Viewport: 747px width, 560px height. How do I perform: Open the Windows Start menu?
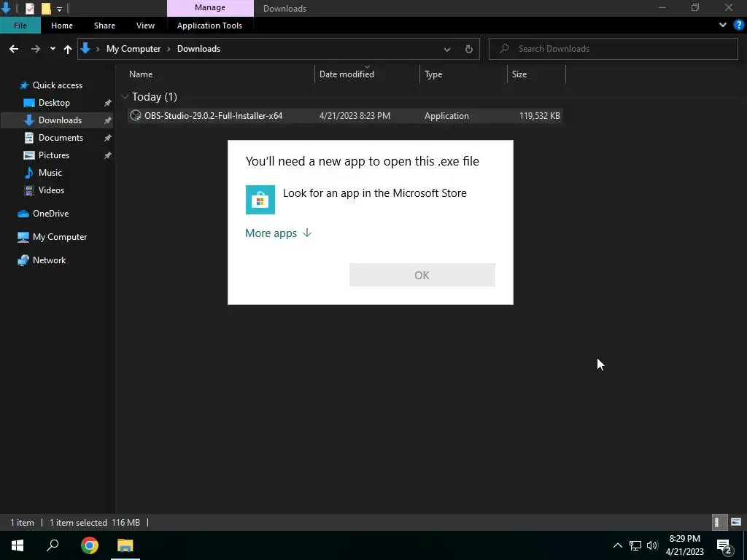point(18,545)
